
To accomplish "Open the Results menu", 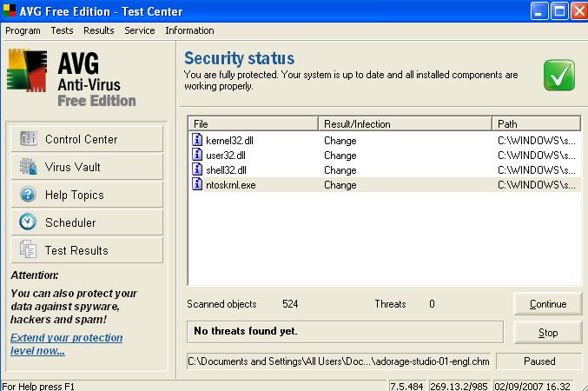I will coord(99,30).
